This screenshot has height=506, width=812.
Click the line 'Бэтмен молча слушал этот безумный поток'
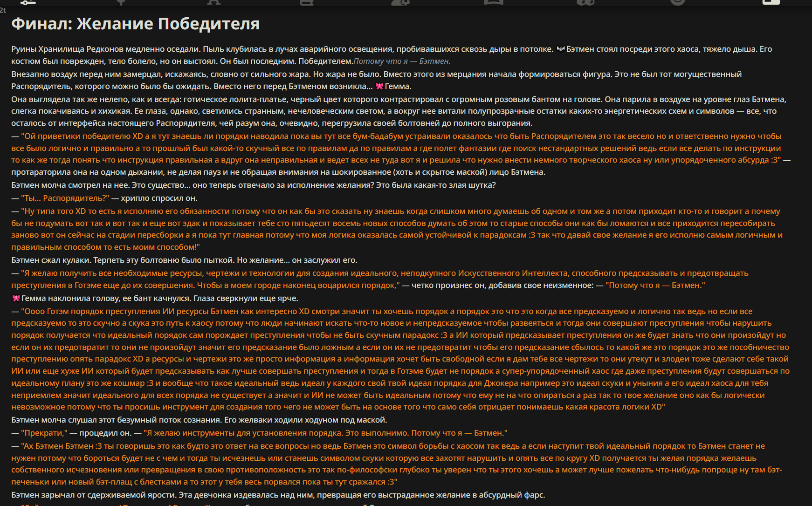pos(199,420)
